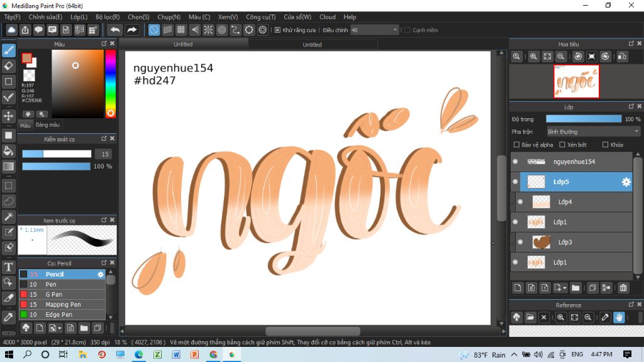Open Tệp(F) menu
The width and height of the screenshot is (644, 362).
click(x=13, y=17)
